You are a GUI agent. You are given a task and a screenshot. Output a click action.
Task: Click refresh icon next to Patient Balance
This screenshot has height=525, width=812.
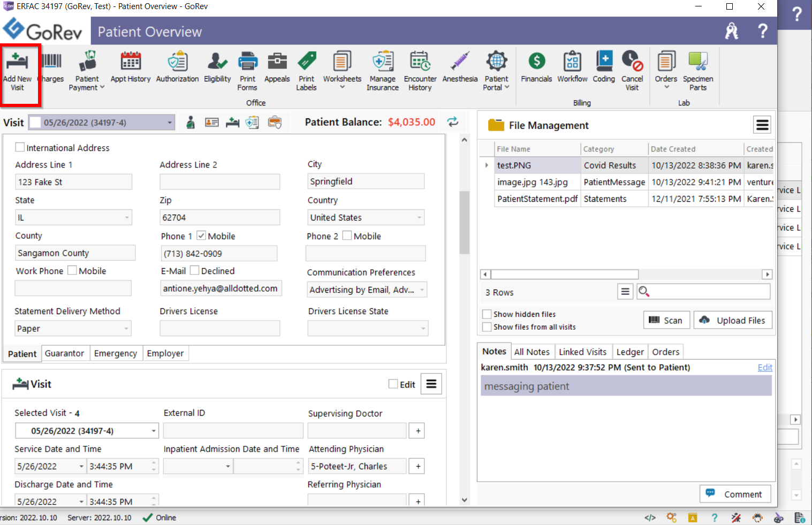(453, 121)
